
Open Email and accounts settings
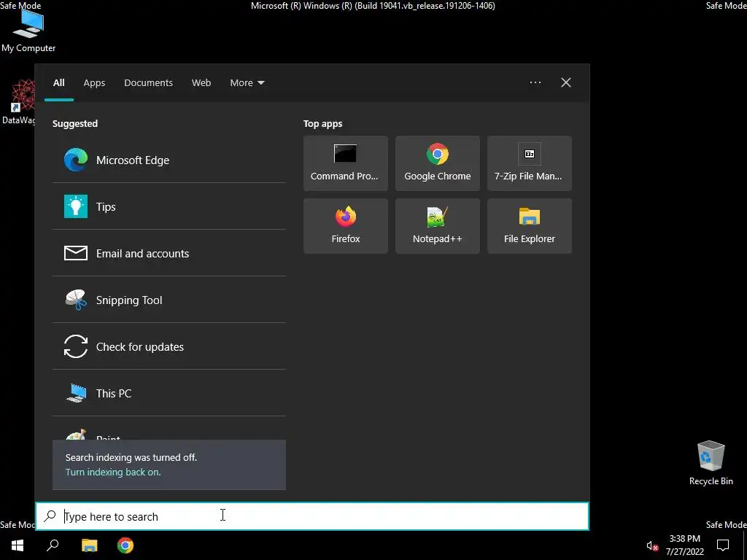click(x=169, y=253)
